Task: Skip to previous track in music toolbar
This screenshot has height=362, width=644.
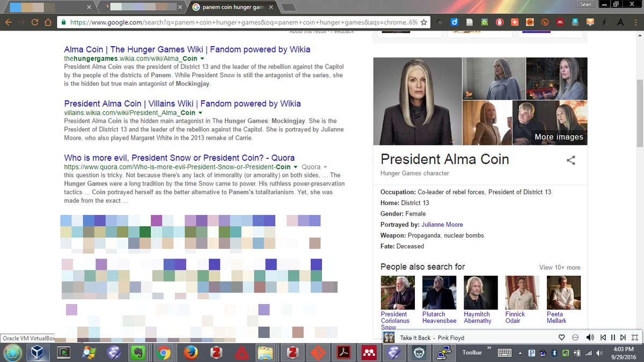Action: click(x=603, y=337)
